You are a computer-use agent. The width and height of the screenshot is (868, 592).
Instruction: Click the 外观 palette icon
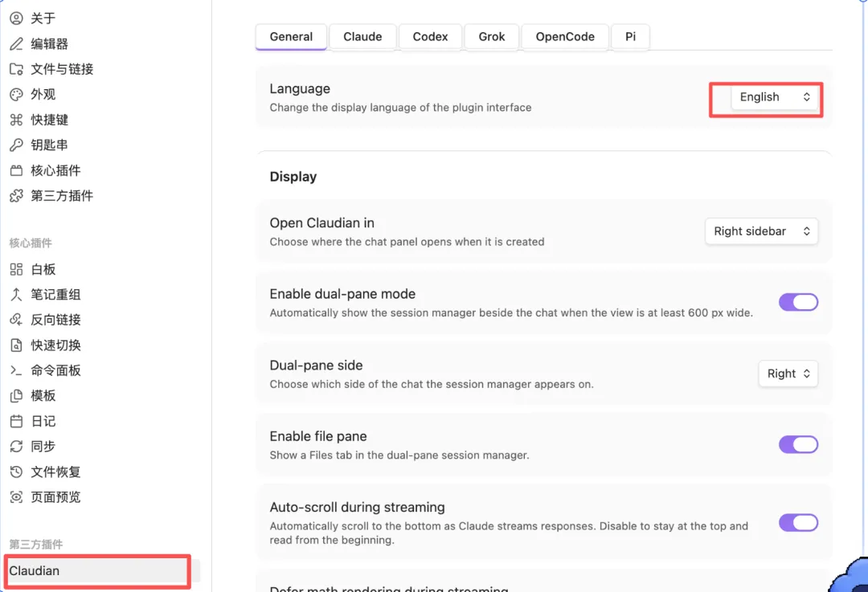coord(17,95)
